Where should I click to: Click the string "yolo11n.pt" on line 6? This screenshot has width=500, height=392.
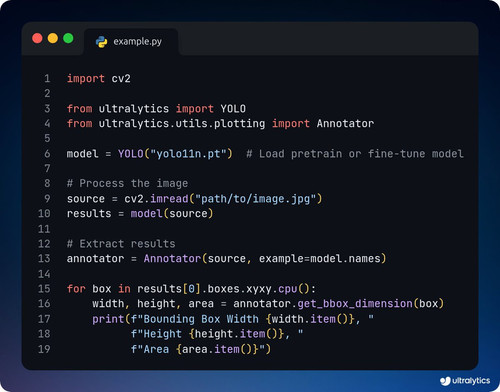click(188, 154)
